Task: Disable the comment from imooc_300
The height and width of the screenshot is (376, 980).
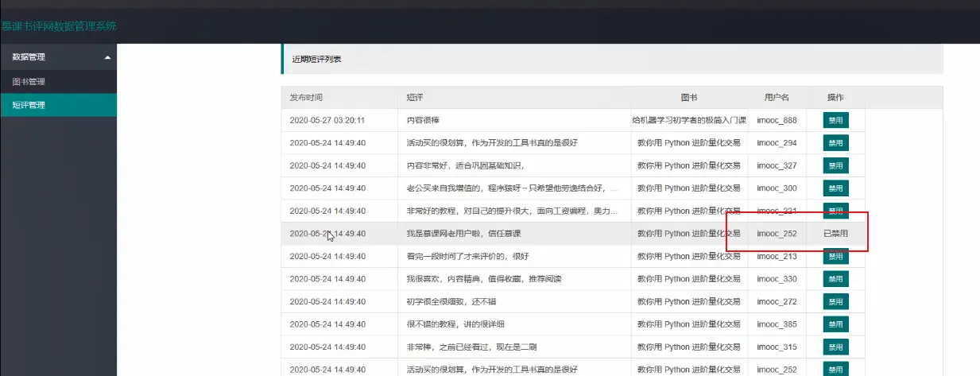Action: [835, 188]
